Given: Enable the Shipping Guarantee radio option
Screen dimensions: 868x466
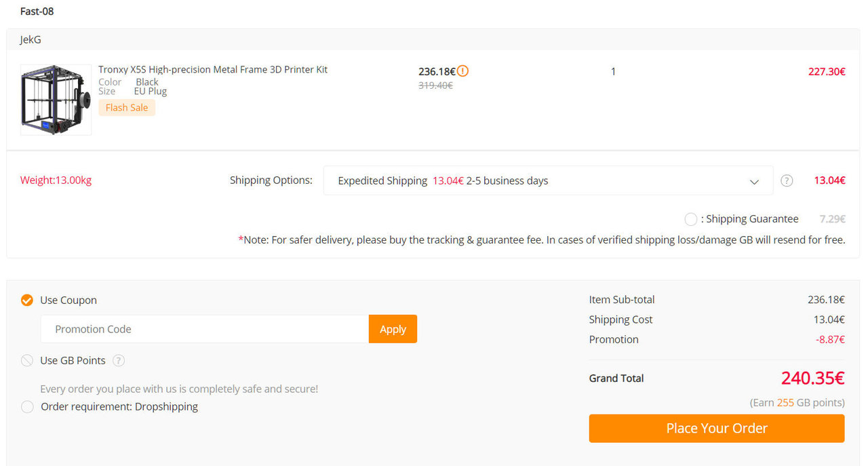Looking at the screenshot, I should 690,219.
